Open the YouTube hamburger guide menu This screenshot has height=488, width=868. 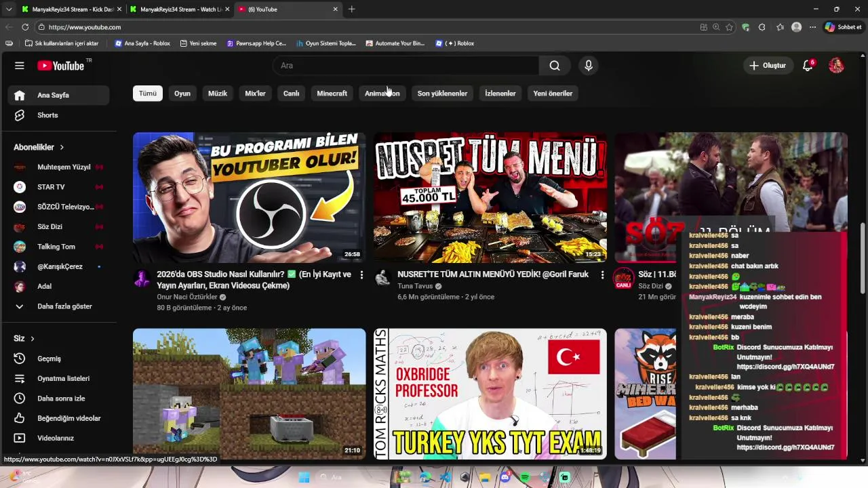tap(19, 66)
